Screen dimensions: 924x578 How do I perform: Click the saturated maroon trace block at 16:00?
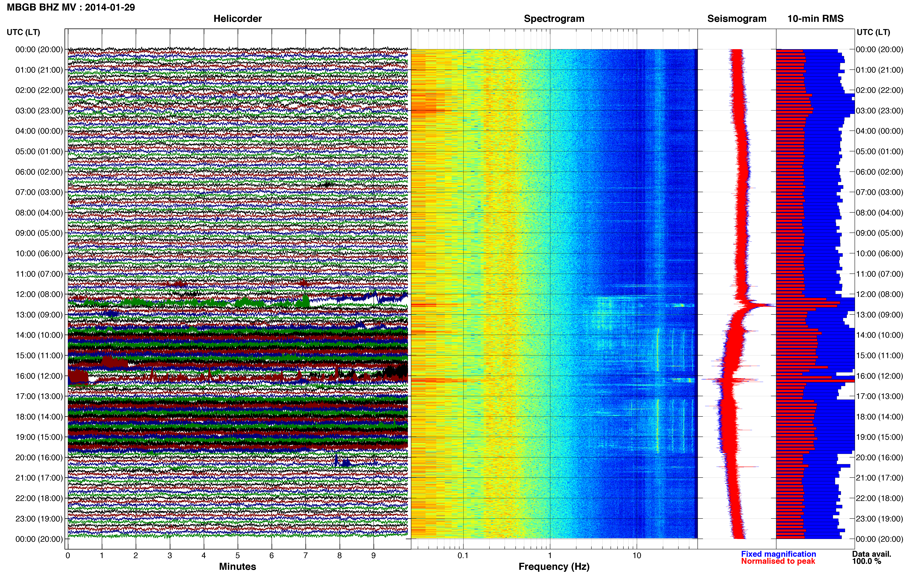[78, 377]
